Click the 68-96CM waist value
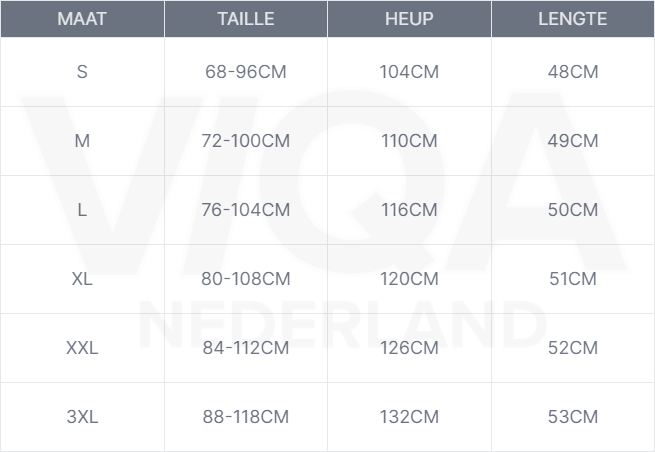This screenshot has height=452, width=655. [x=245, y=72]
